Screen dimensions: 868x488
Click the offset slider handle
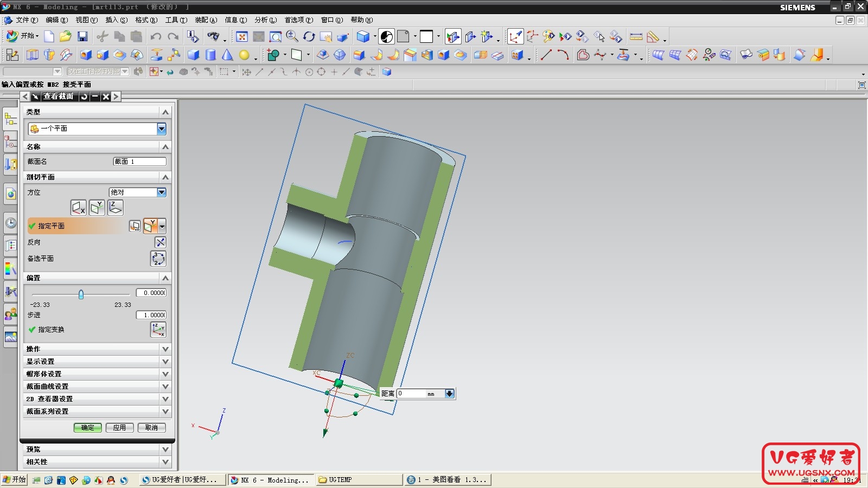tap(81, 294)
